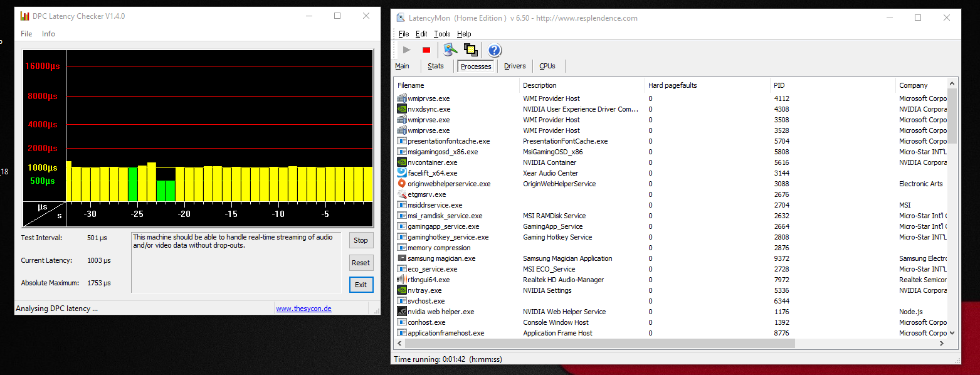Click the icon beside eco_service.exe
The height and width of the screenshot is (375, 980).
[402, 268]
